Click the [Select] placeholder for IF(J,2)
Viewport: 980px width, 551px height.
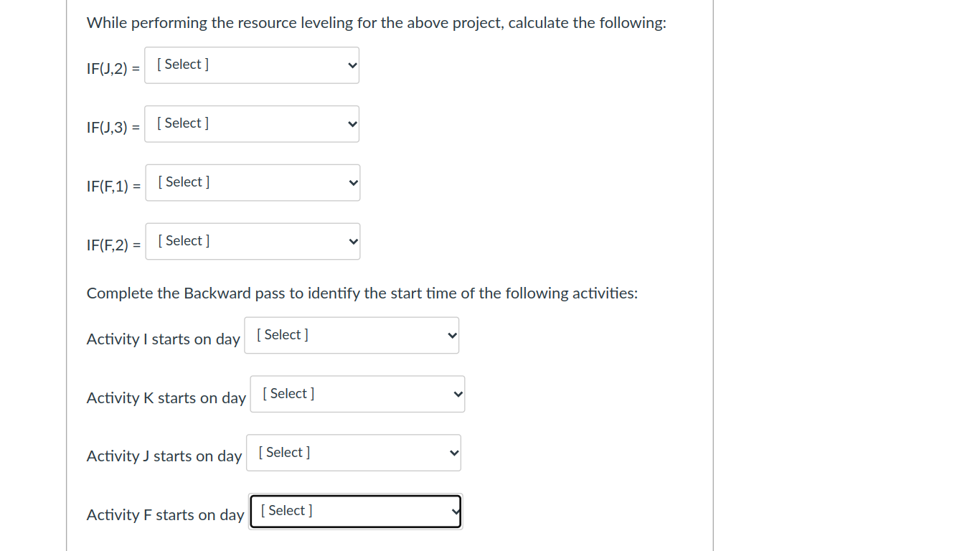182,64
